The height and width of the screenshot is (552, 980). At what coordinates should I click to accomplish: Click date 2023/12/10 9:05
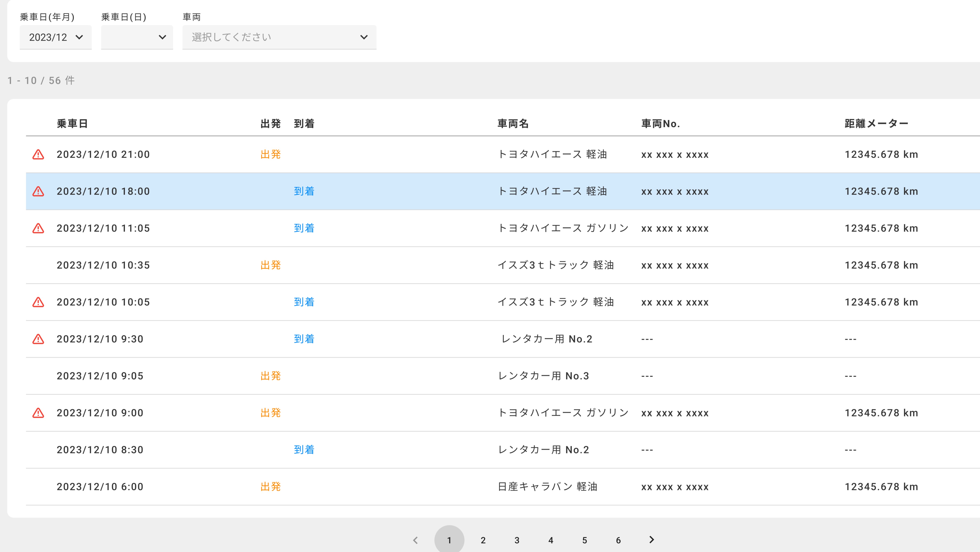click(100, 376)
